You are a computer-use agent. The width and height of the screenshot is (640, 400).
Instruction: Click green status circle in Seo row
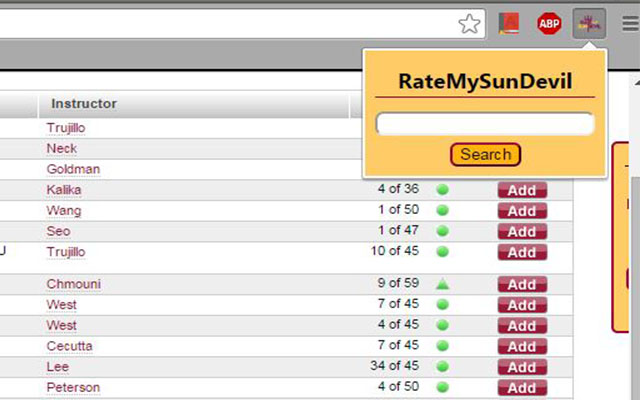[442, 231]
